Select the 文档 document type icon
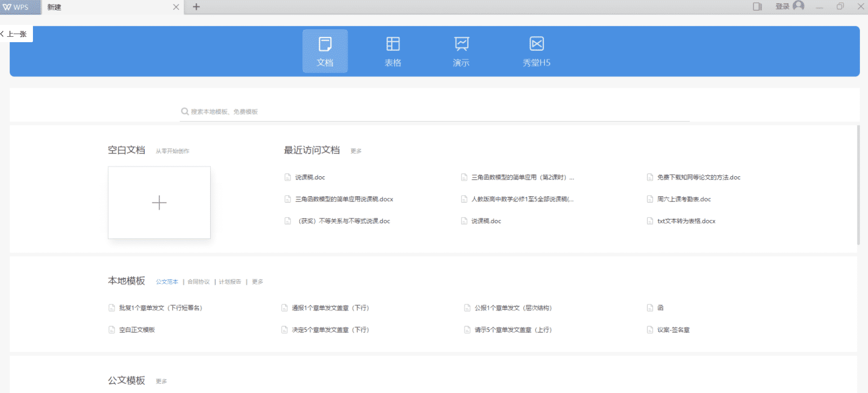This screenshot has height=393, width=868. coord(325,51)
